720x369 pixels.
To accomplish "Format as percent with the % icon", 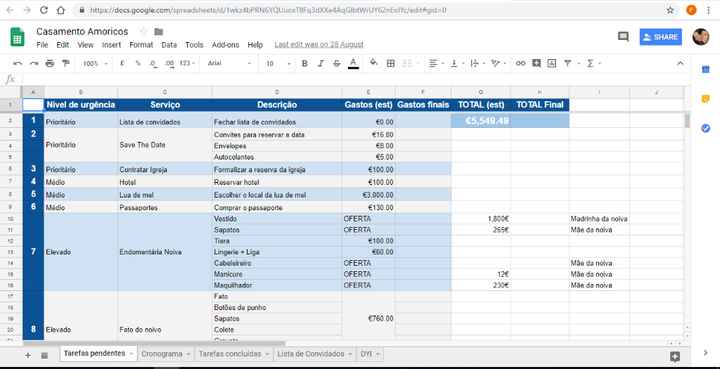I will (138, 63).
